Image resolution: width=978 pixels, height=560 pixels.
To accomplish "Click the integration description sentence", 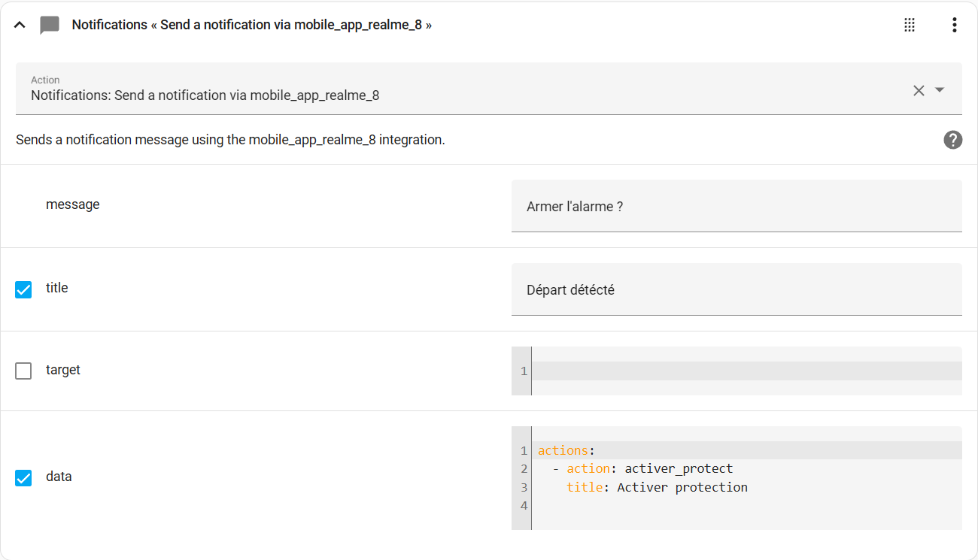I will [230, 140].
